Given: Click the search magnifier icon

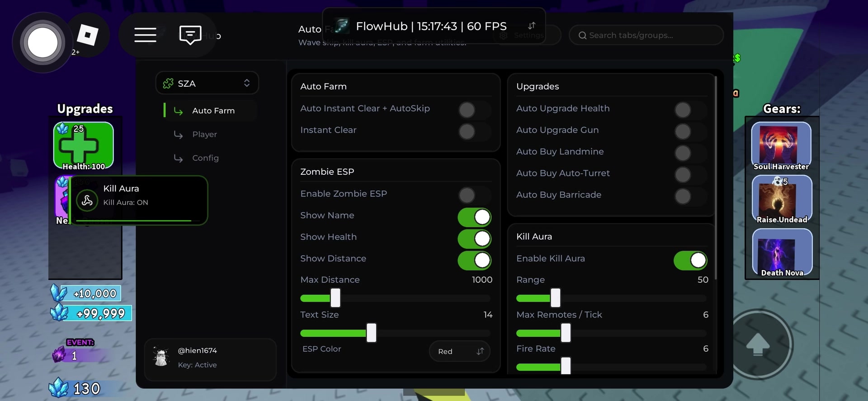Looking at the screenshot, I should click(x=582, y=35).
